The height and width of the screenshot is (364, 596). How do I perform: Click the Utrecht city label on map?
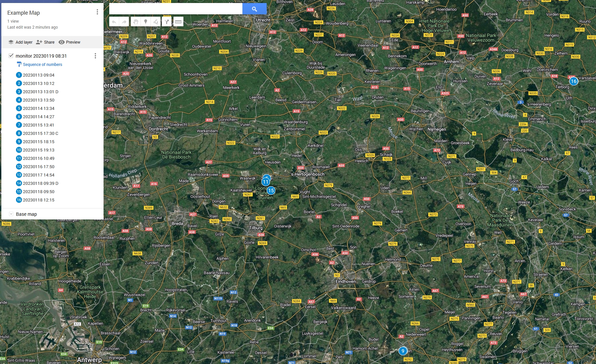coord(263,20)
